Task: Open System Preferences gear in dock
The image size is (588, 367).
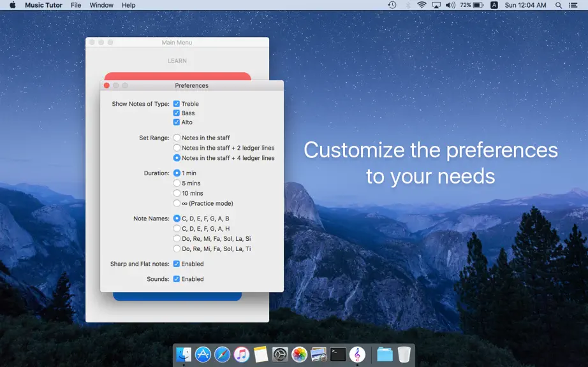Action: 280,354
